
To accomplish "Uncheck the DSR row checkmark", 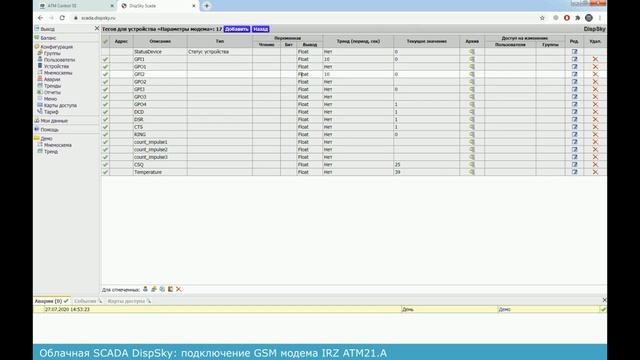I will coord(105,119).
